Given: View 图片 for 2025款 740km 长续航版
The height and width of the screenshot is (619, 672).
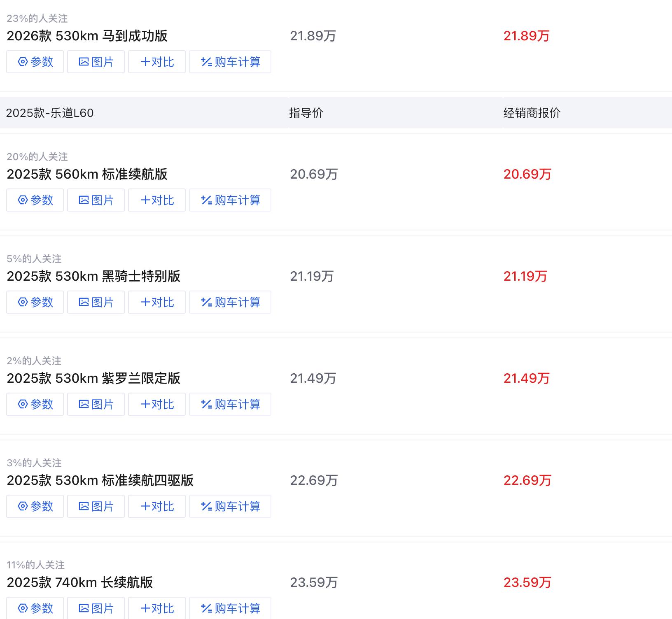Looking at the screenshot, I should click(x=96, y=608).
